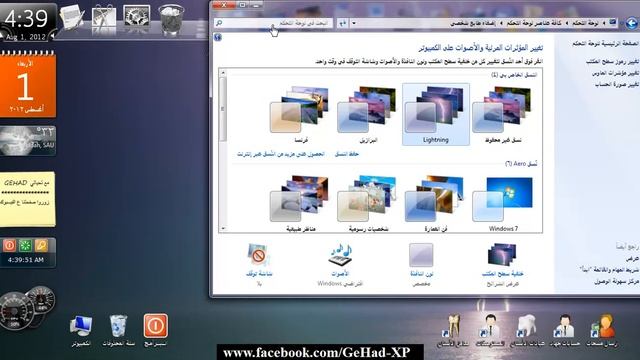Click the search magnifier icon

[219, 23]
